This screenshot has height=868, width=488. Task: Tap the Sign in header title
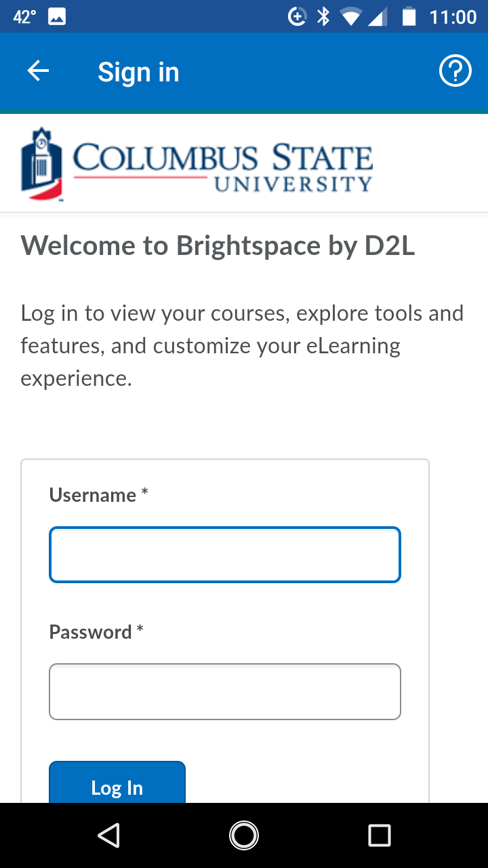pos(138,72)
